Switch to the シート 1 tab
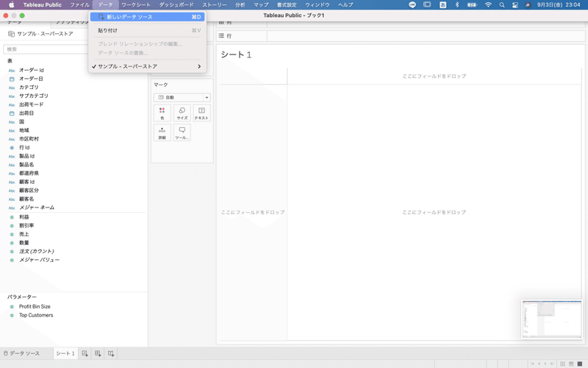Image resolution: width=588 pixels, height=368 pixels. [65, 353]
